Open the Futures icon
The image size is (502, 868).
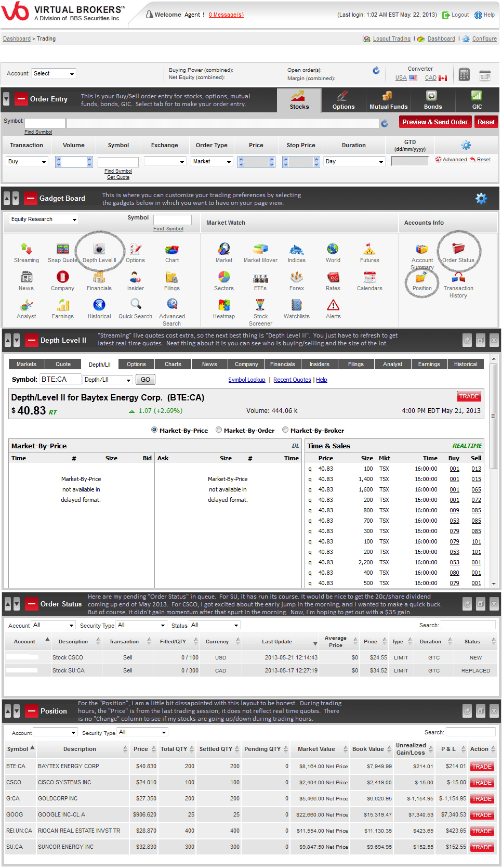click(369, 249)
